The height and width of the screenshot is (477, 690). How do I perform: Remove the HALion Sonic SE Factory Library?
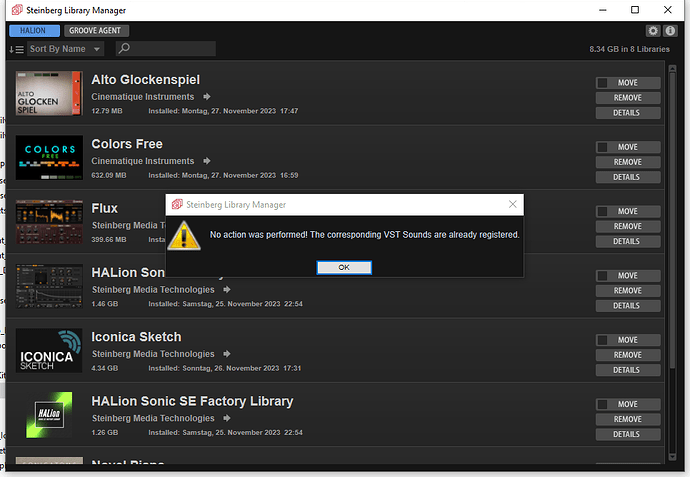click(628, 419)
